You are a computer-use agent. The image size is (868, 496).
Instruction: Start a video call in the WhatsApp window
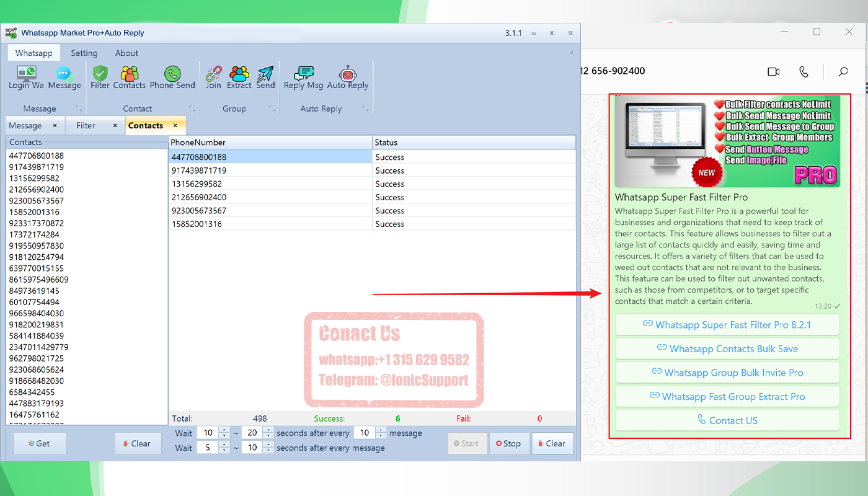coord(774,72)
